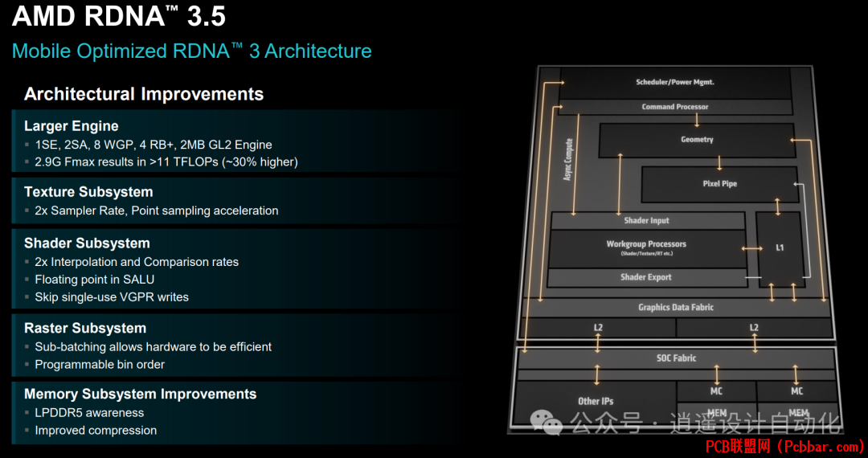The image size is (868, 458).
Task: Select 2x Interpolation and Comparison rates
Action: [x=137, y=262]
